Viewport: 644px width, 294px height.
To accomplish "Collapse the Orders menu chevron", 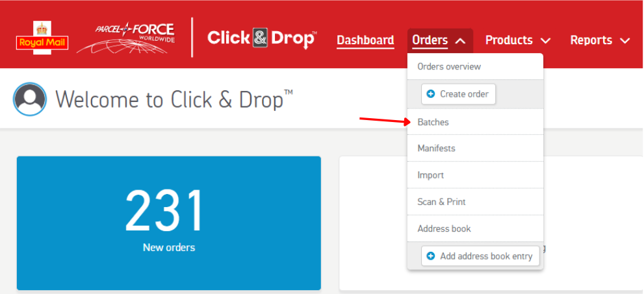I will tap(460, 41).
